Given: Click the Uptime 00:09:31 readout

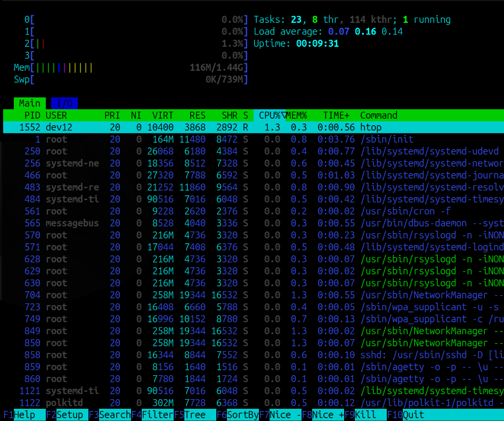Looking at the screenshot, I should click(296, 44).
